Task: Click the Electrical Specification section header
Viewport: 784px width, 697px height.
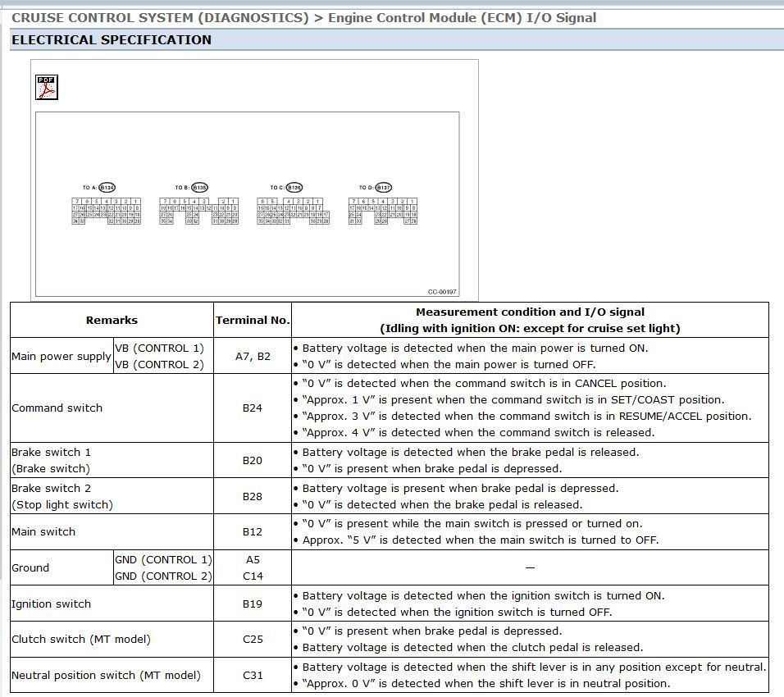Action: 112,39
